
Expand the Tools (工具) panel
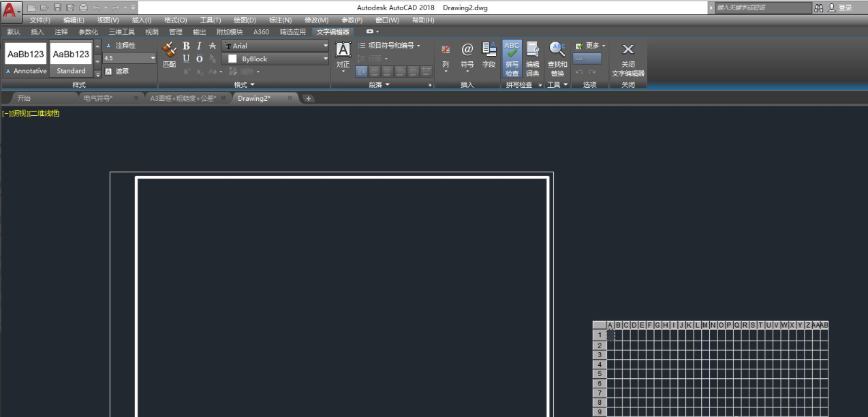coord(557,84)
